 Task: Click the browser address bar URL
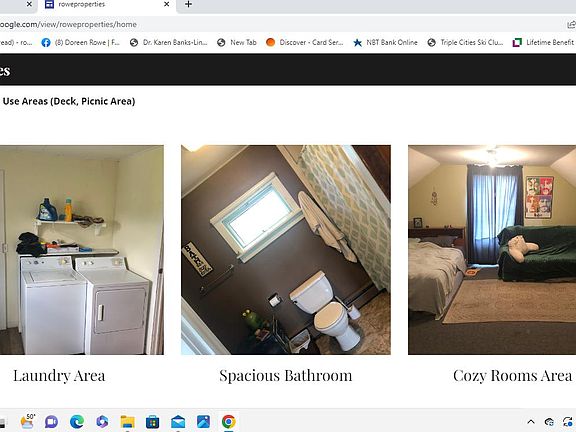(x=68, y=24)
